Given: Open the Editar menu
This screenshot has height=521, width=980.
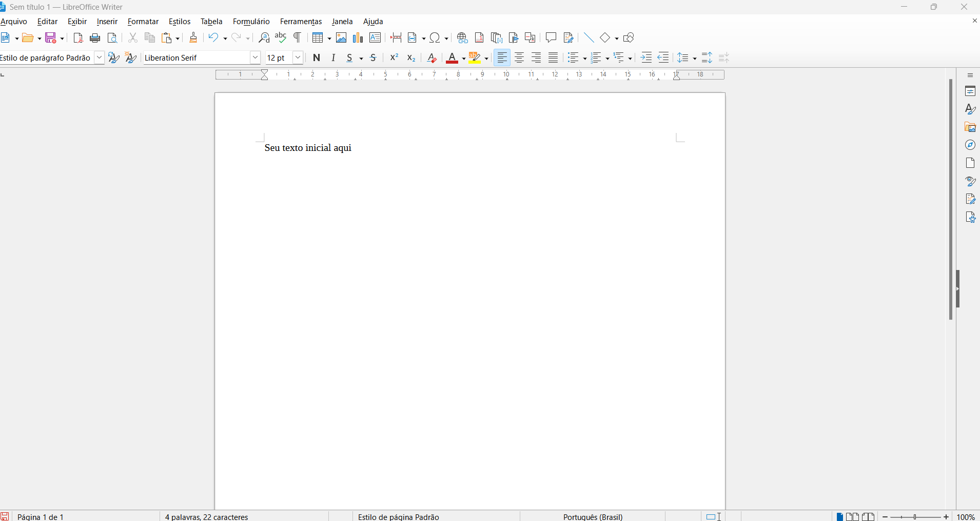Looking at the screenshot, I should [47, 22].
